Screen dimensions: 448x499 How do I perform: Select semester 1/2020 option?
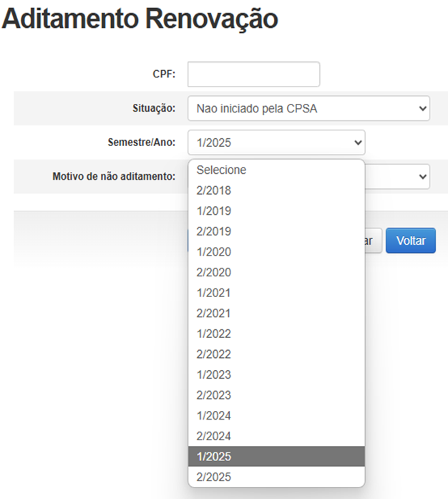click(276, 252)
